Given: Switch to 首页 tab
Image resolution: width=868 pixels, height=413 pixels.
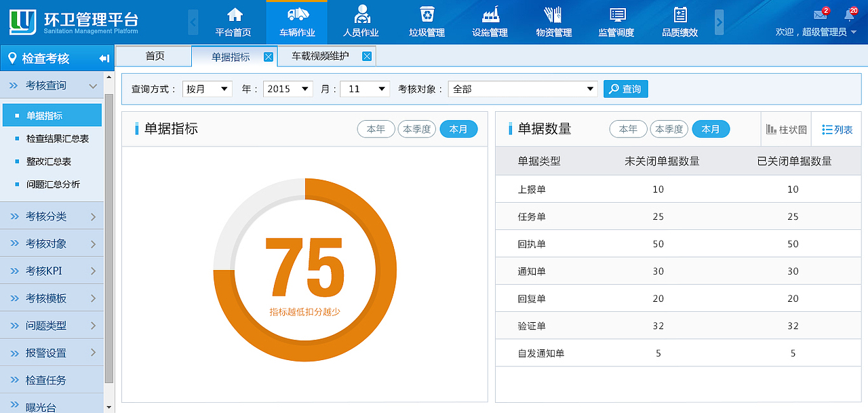Looking at the screenshot, I should click(x=155, y=56).
